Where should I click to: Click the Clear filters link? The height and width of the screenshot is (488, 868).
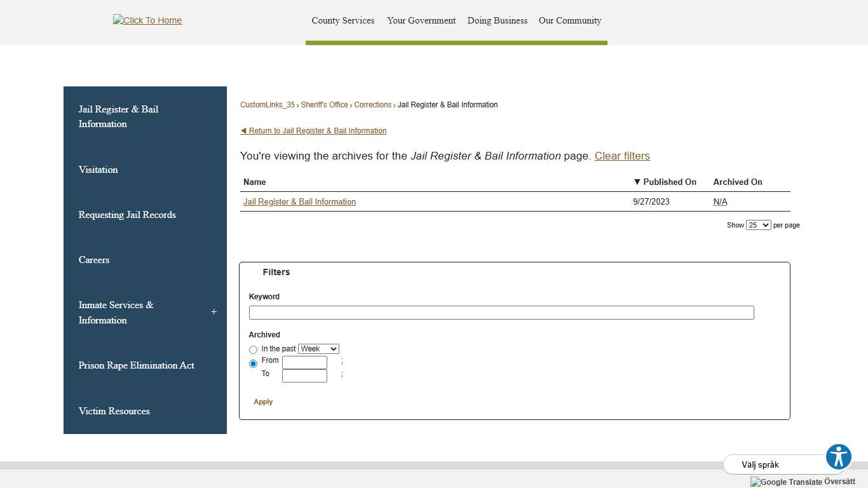click(622, 156)
